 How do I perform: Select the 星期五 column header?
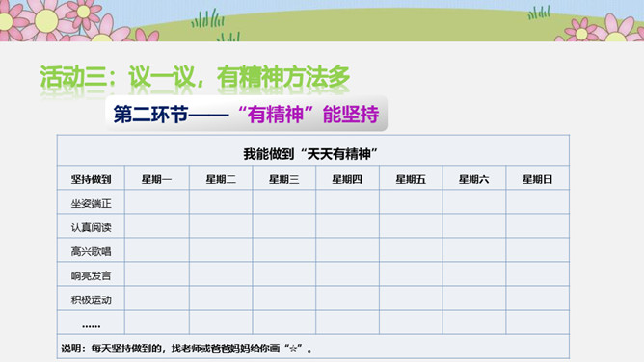tap(411, 179)
